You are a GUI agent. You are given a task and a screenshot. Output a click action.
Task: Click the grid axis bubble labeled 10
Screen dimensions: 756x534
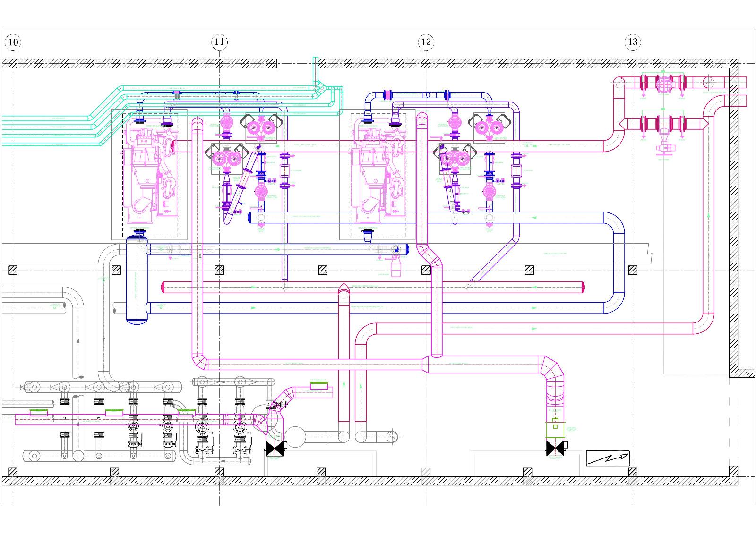pyautogui.click(x=13, y=42)
